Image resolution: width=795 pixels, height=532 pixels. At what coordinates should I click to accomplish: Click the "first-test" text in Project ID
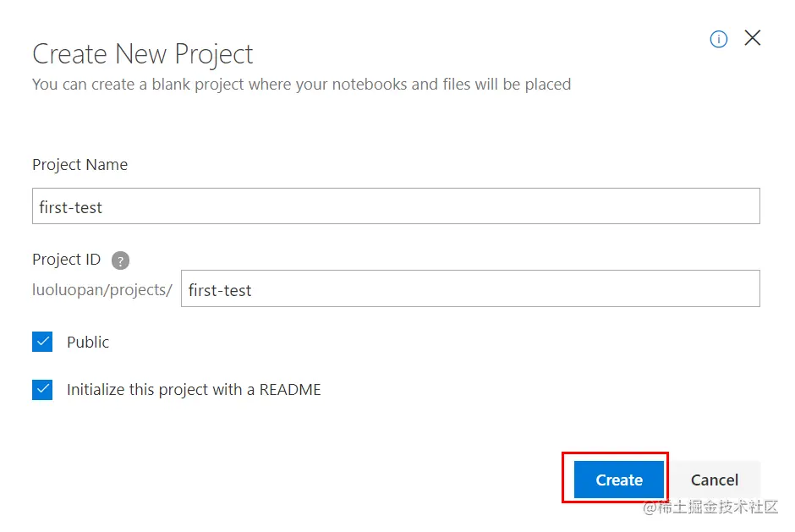tap(220, 291)
